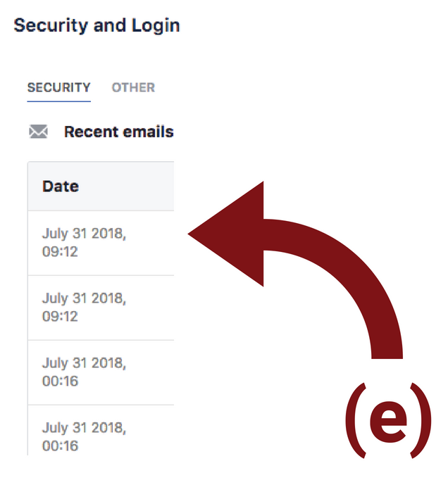Switch to the SECURITY tab

(59, 87)
